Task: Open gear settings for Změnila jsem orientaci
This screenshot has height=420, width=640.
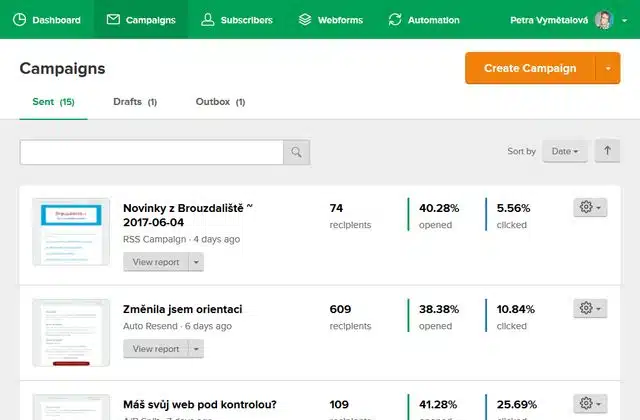Action: click(590, 308)
